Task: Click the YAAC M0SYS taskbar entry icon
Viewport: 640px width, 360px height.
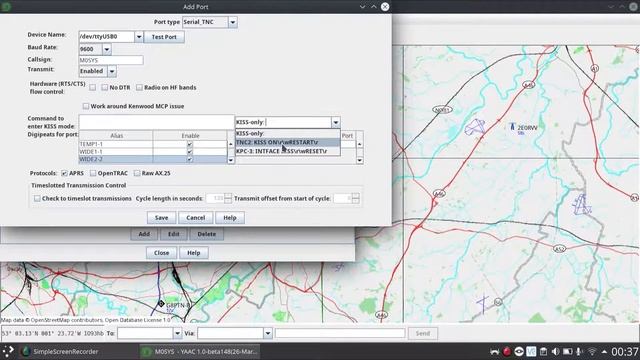Action: click(x=146, y=351)
